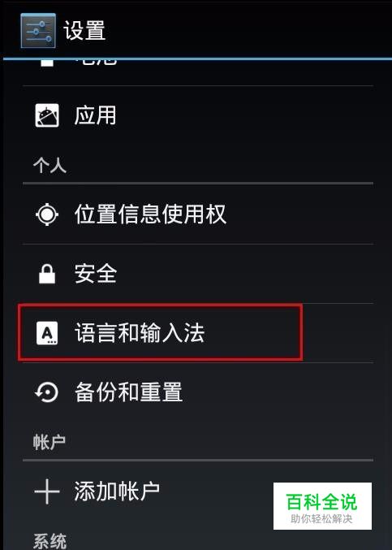
Task: Tap the 帐户 section header
Action: pos(50,442)
